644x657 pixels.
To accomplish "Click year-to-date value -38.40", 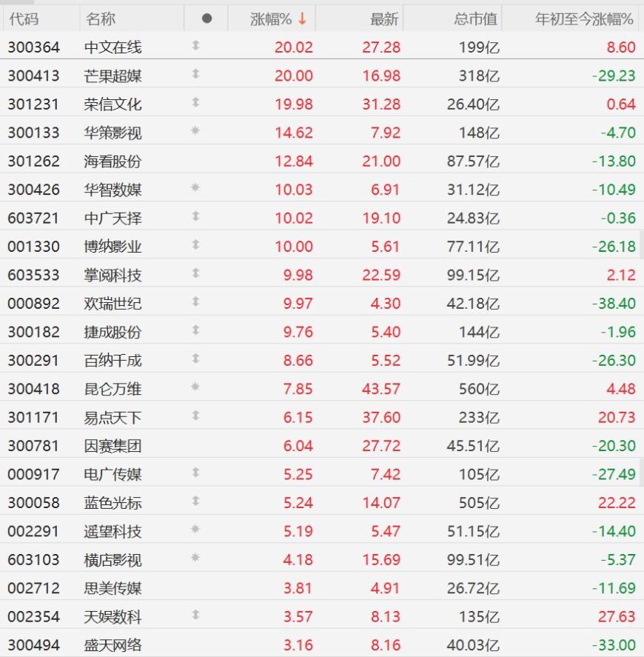I will click(614, 304).
